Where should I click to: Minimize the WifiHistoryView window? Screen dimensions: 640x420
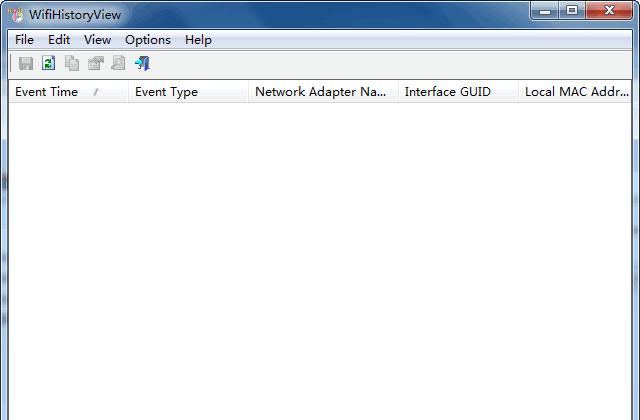click(x=545, y=10)
